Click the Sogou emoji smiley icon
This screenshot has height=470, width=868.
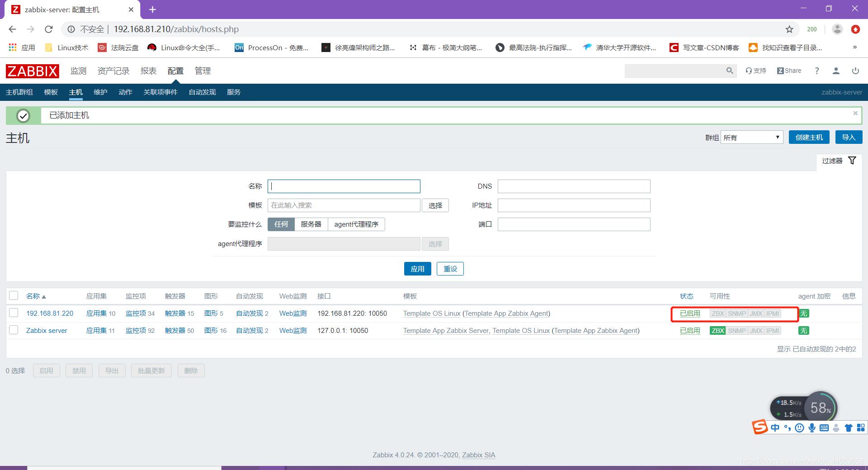pos(800,427)
